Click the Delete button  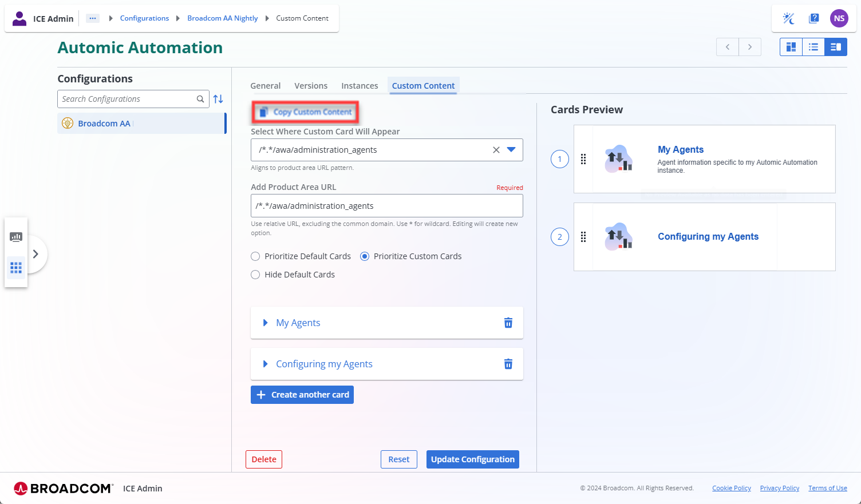264,459
